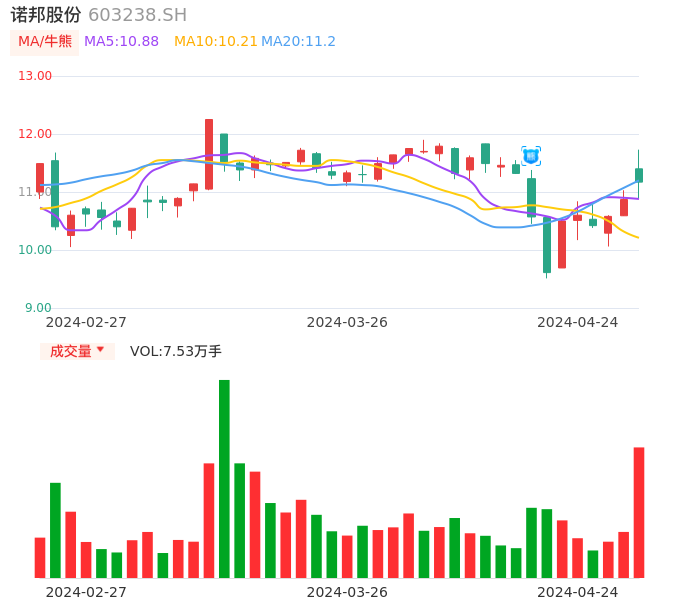The height and width of the screenshot is (606, 686).
Task: Click the 诺邦股份 stock name
Action: (x=46, y=15)
